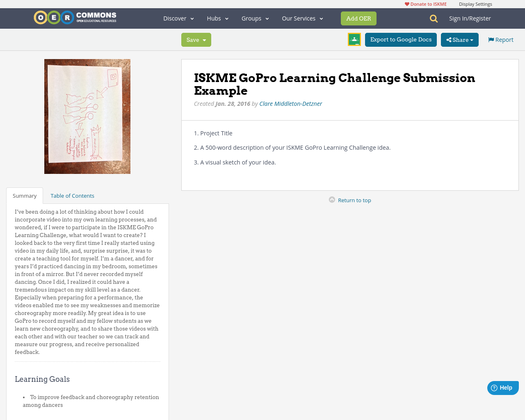Open the Help widget with question mark icon
Screen dimensions: 525x420
(494, 387)
